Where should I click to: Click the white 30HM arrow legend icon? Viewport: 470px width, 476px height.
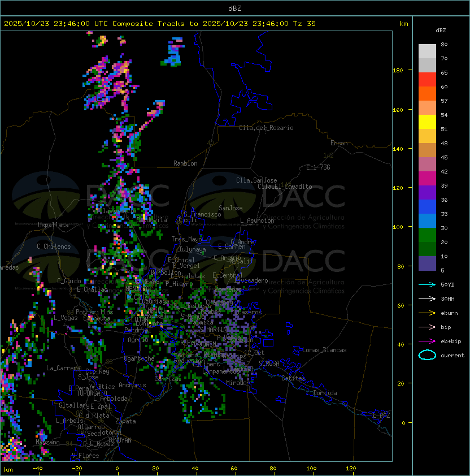point(427,298)
